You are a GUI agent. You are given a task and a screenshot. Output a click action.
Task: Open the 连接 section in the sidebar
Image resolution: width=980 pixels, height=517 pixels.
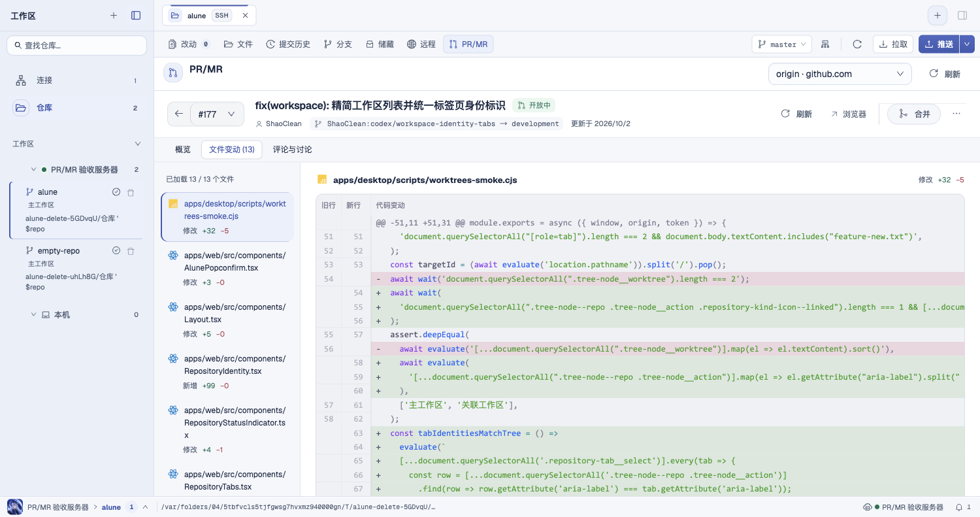pyautogui.click(x=76, y=80)
